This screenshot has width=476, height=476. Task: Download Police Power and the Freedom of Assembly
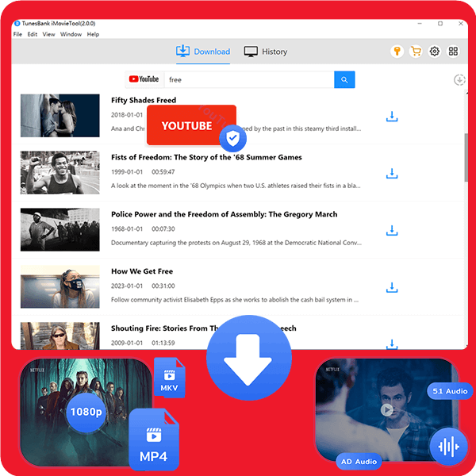(392, 231)
